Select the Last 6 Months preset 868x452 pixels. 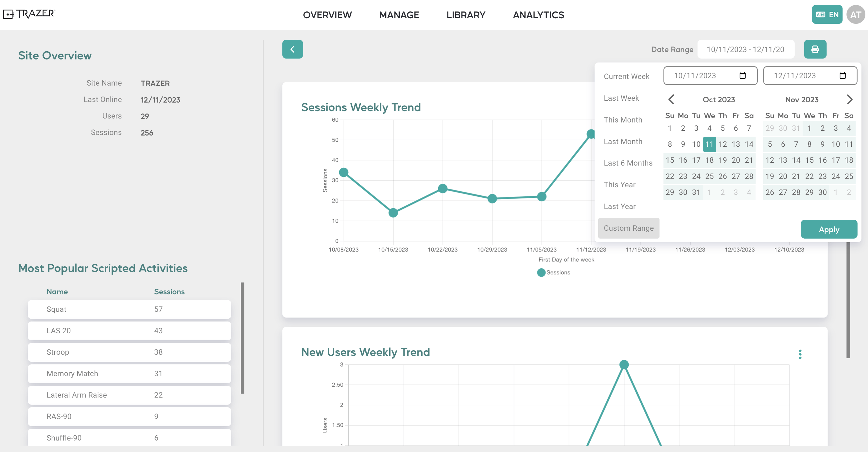[x=628, y=163]
